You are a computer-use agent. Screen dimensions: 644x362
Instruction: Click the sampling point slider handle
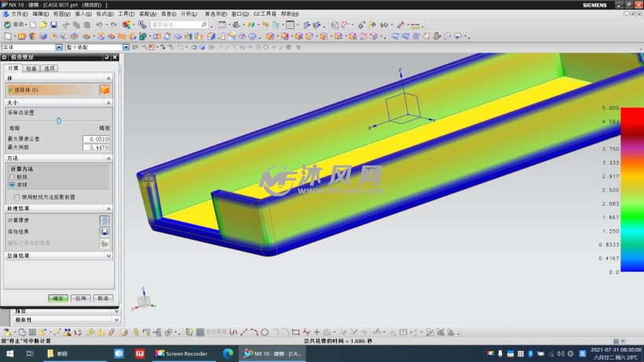pos(59,121)
